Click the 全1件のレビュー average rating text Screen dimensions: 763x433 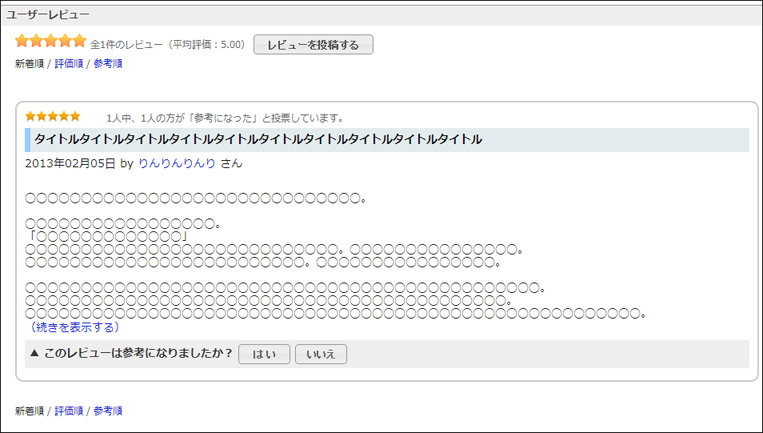click(167, 45)
